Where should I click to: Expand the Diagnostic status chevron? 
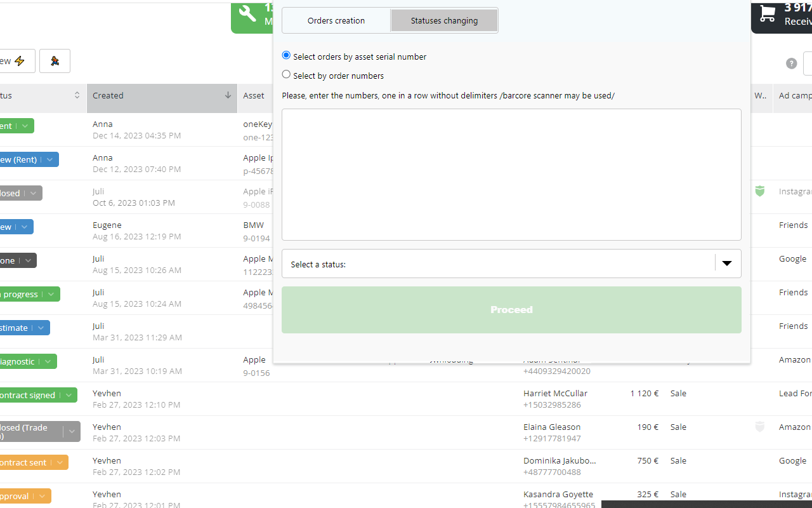pos(48,361)
